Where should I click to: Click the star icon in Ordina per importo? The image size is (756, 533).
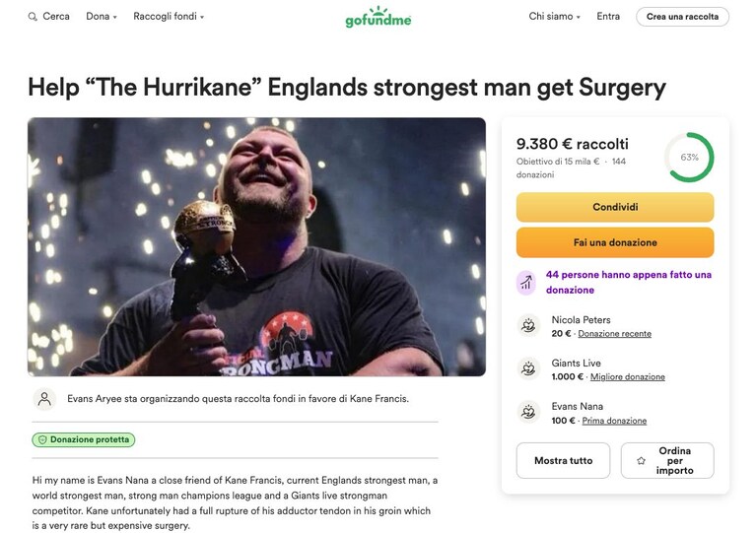pyautogui.click(x=641, y=461)
